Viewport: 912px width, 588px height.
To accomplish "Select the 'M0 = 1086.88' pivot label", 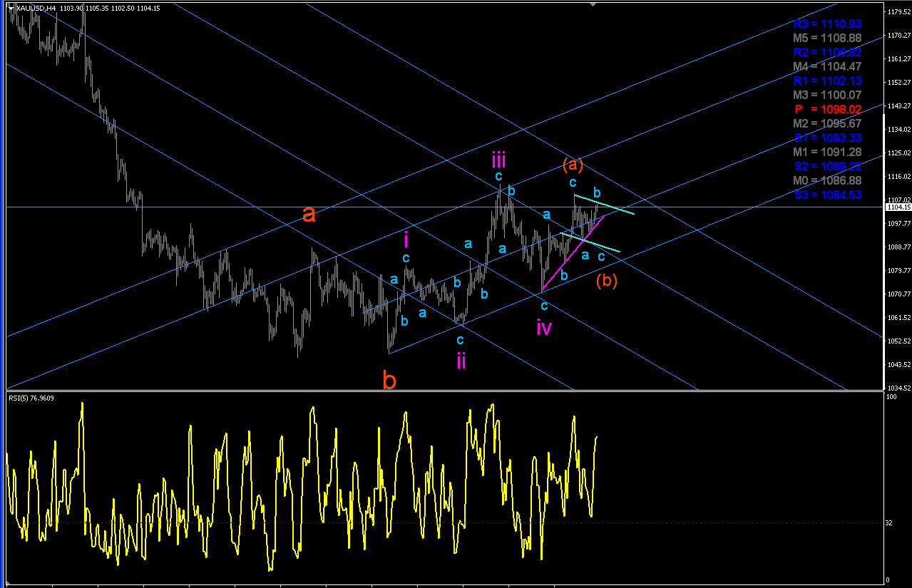I will click(829, 180).
